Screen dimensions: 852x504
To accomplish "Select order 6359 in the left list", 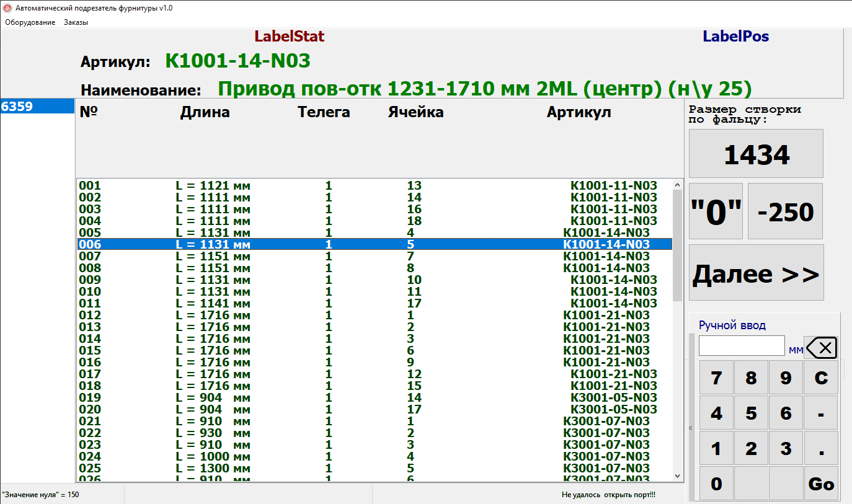I will point(37,106).
